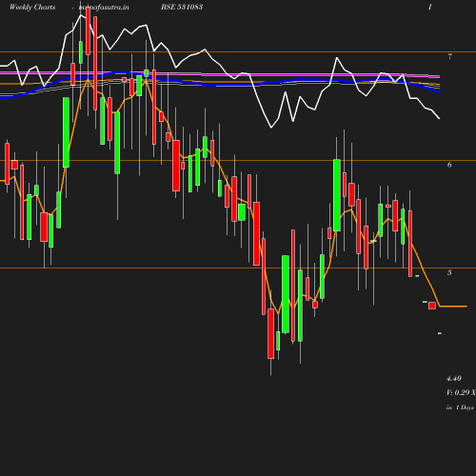The height and width of the screenshot is (476, 476).
Task: Click the "4.40" price value
Action: pyautogui.click(x=454, y=378)
